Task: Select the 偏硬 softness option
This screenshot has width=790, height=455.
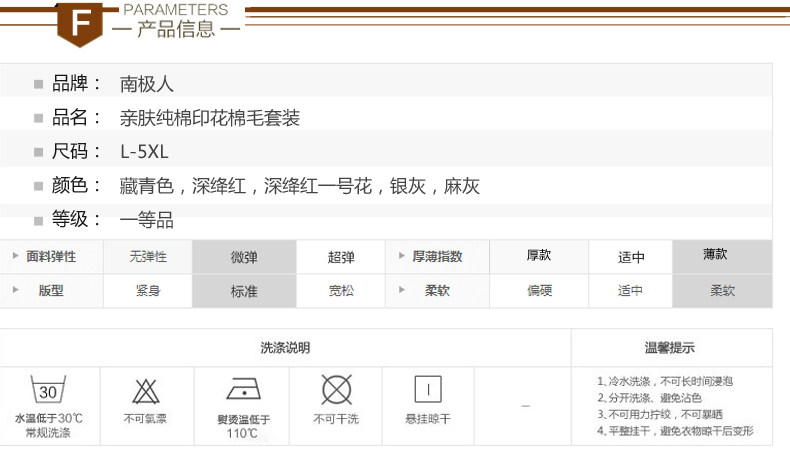Action: (x=539, y=291)
